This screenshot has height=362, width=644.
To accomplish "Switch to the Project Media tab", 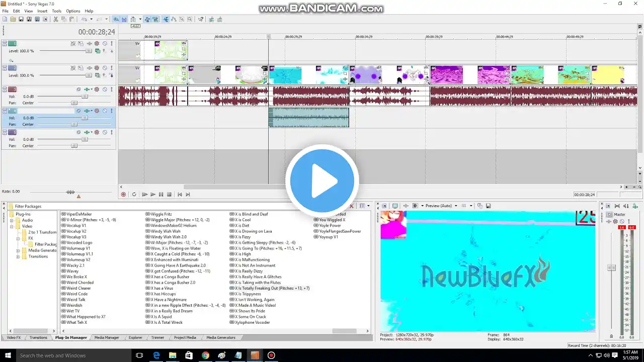I will pos(185,337).
